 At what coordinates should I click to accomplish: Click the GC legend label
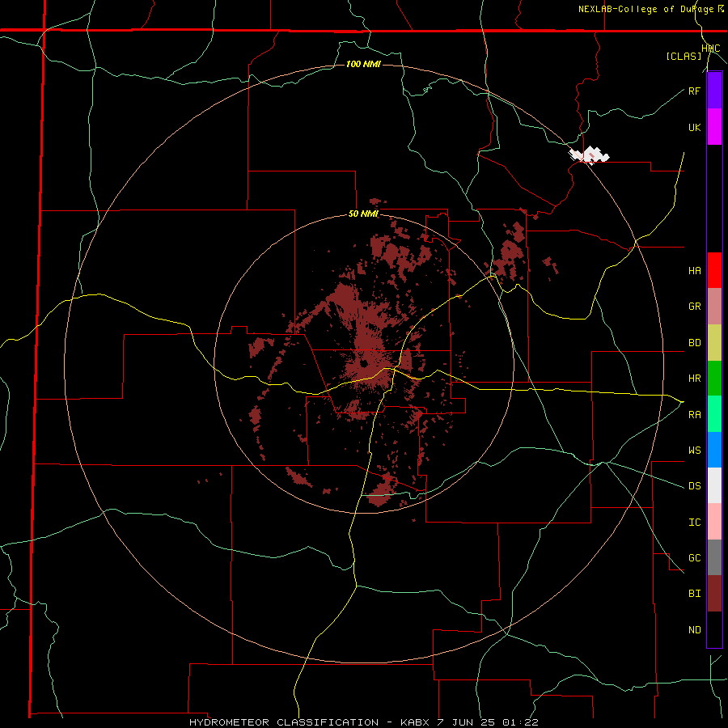coord(694,558)
